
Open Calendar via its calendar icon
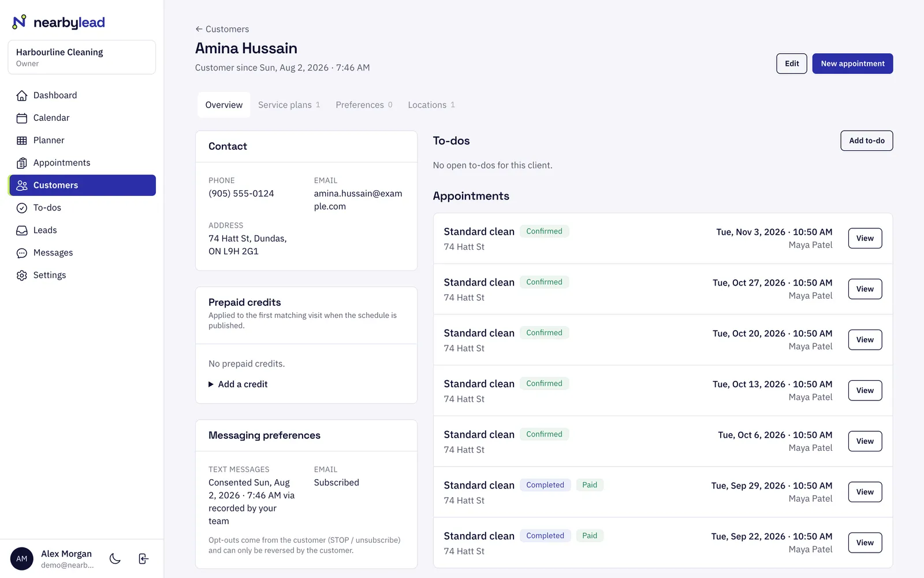click(x=22, y=118)
